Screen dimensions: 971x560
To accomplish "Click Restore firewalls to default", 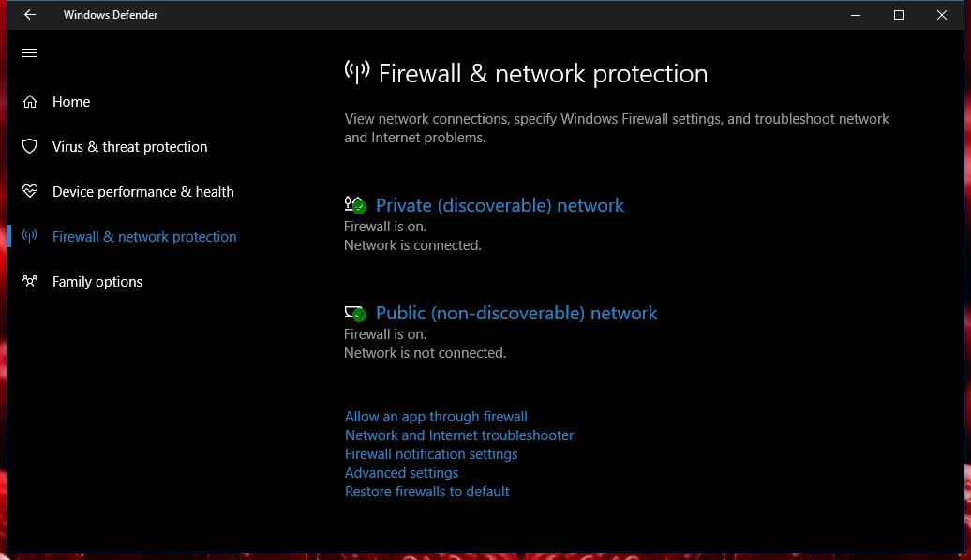I will [426, 492].
